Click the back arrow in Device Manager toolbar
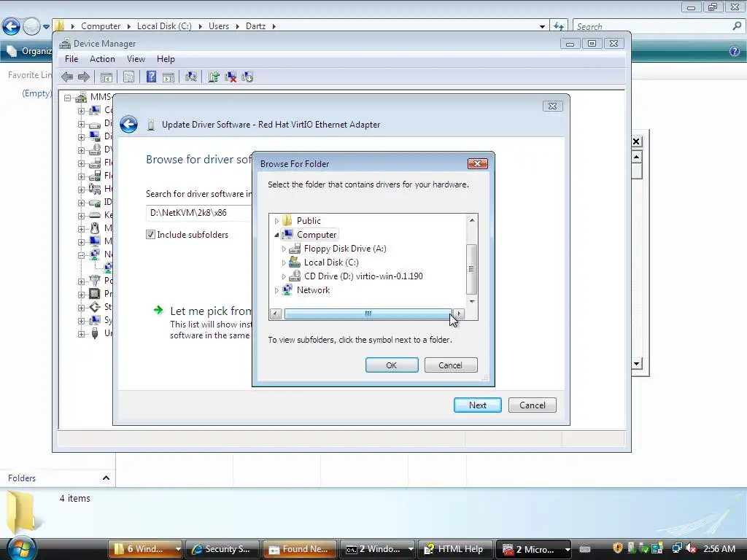 coord(67,77)
